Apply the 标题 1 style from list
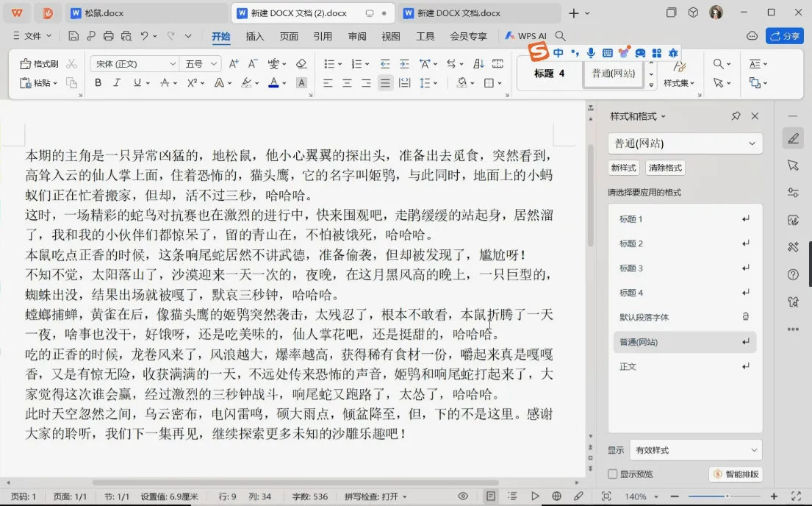This screenshot has height=506, width=812. 685,218
